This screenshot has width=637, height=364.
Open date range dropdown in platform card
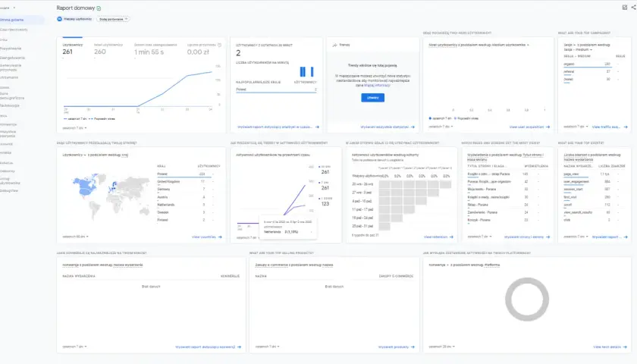click(442, 347)
